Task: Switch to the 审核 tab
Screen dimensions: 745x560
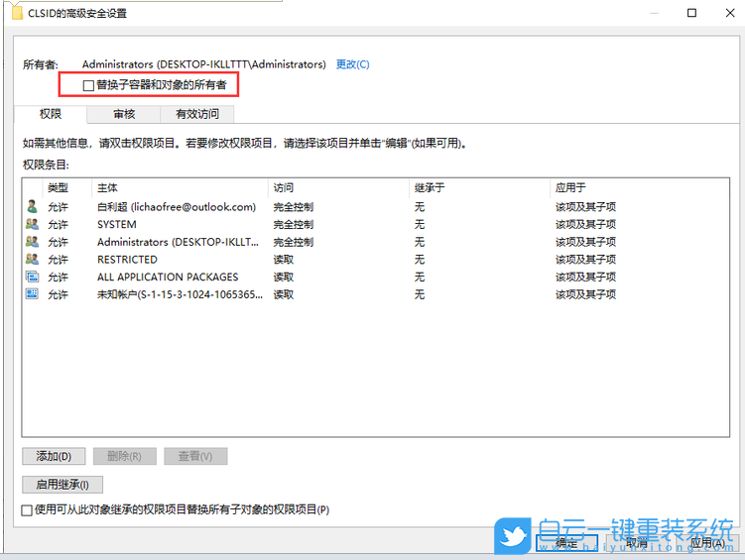Action: pyautogui.click(x=124, y=114)
